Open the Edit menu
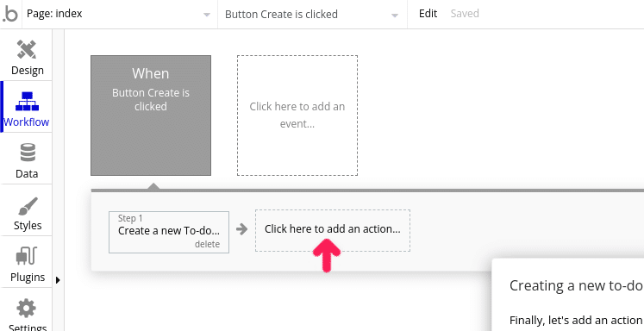The height and width of the screenshot is (331, 644). click(428, 14)
